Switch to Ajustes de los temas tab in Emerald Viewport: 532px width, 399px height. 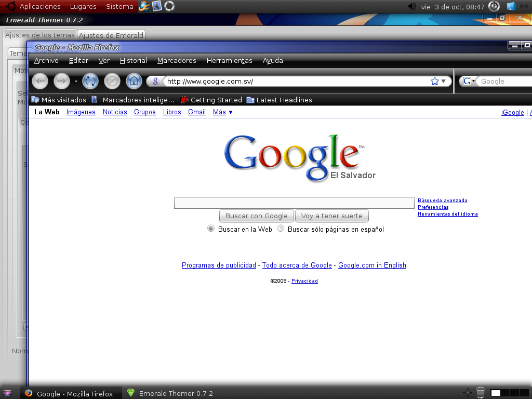click(x=39, y=35)
